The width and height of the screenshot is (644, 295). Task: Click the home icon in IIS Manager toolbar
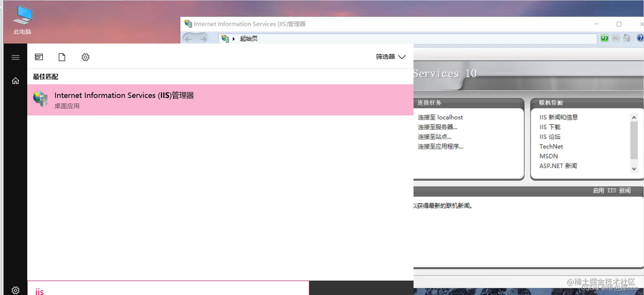tap(627, 38)
